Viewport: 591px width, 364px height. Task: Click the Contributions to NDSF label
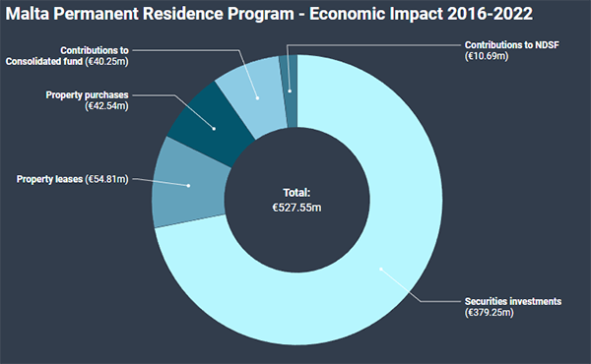pyautogui.click(x=511, y=50)
